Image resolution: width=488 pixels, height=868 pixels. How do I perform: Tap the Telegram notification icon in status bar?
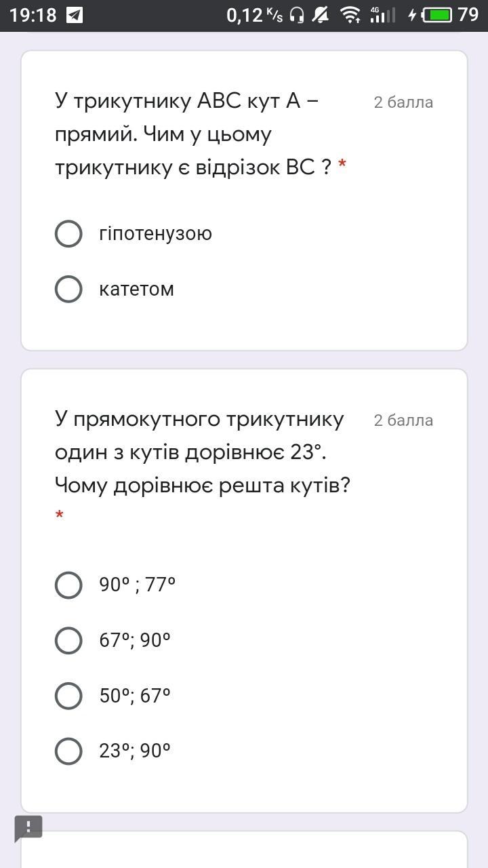click(x=75, y=15)
